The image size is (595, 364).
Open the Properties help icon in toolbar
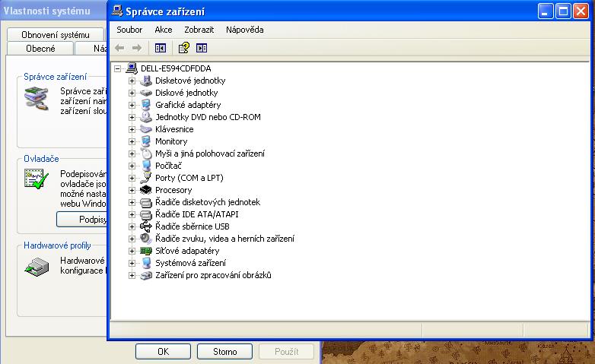click(183, 48)
